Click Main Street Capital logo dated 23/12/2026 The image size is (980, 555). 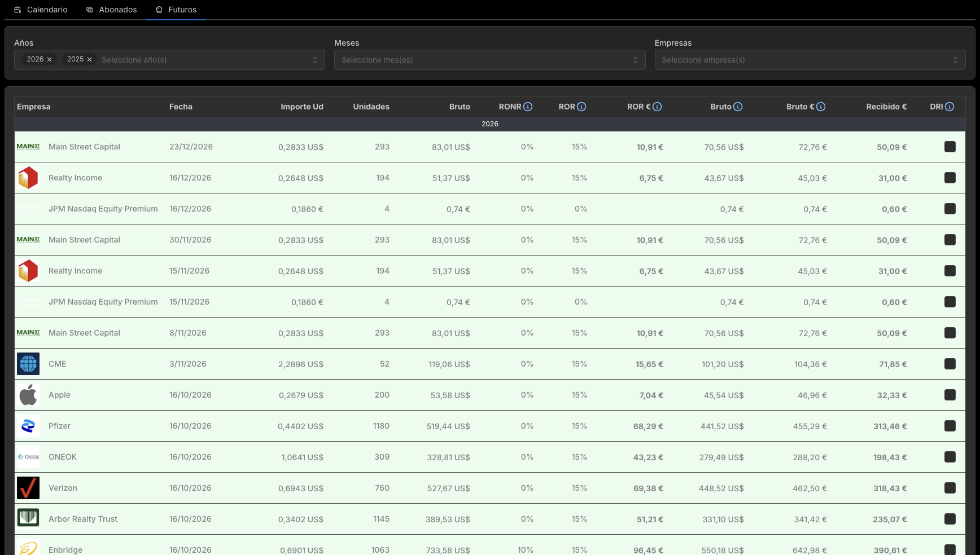click(x=28, y=147)
